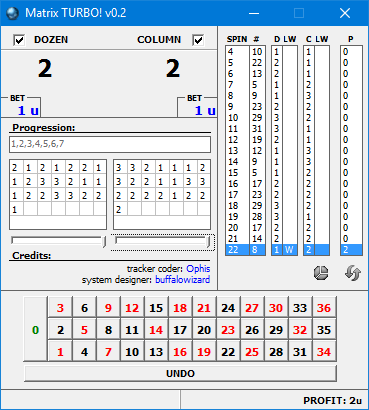369x410 pixels.
Task: Click black number 28 on the board
Action: pos(276,352)
